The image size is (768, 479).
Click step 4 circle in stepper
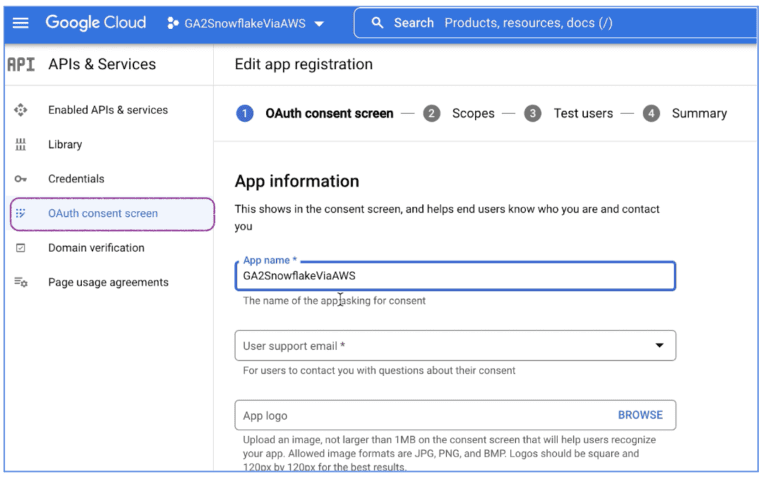click(651, 114)
